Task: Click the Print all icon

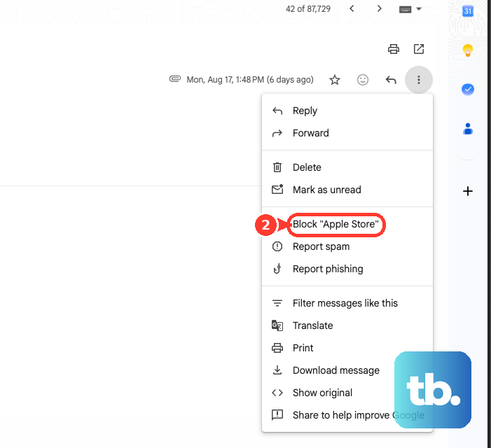Action: (394, 49)
